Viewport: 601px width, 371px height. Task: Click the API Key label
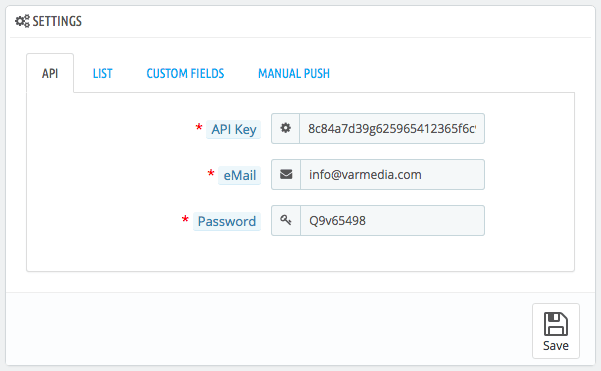coord(233,129)
